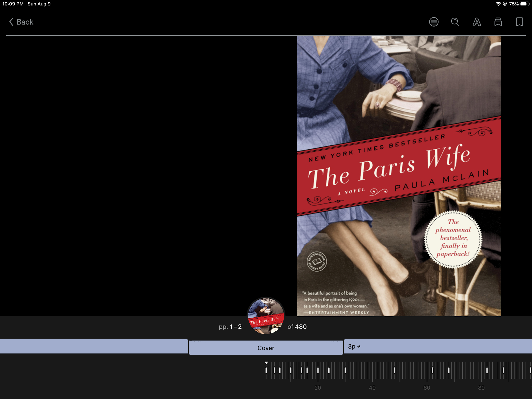Tap the Wi-Fi status icon
The image size is (532, 399).
(498, 4)
